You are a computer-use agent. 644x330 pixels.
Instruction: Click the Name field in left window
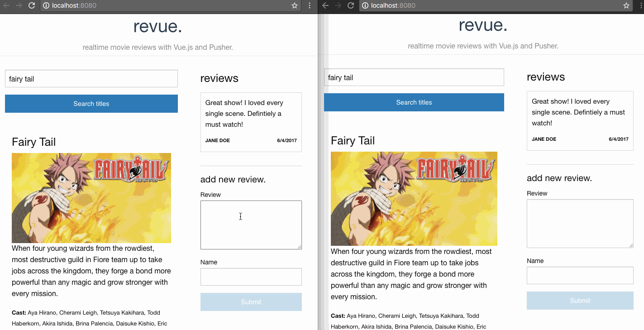(x=251, y=277)
